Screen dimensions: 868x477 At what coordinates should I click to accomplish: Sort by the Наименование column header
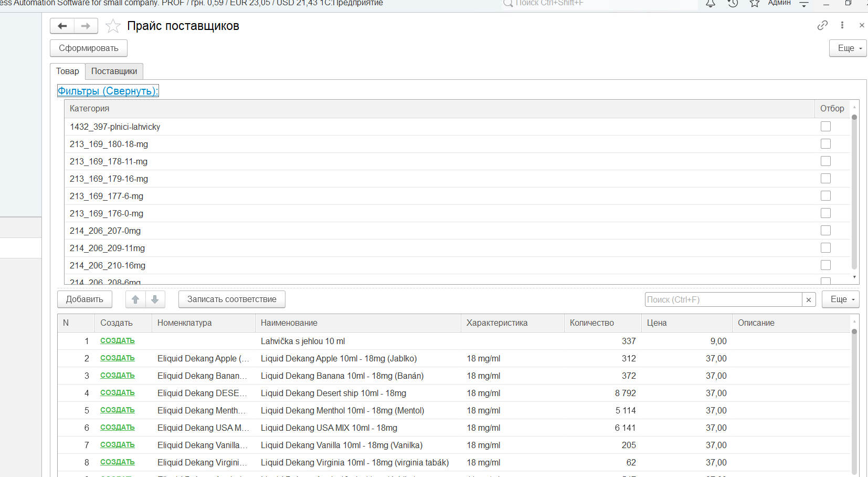(358, 323)
